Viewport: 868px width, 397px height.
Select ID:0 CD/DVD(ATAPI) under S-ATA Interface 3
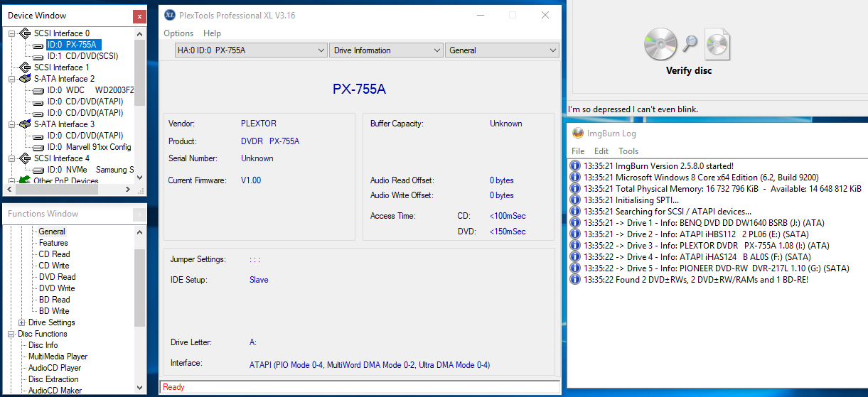tap(85, 136)
